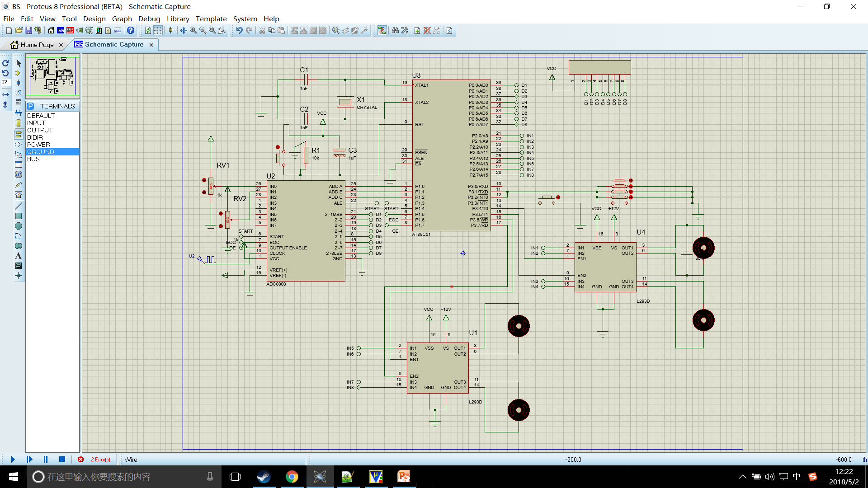Viewport: 868px width, 488px height.
Task: Open search and tag binoculars icon
Action: [x=396, y=30]
